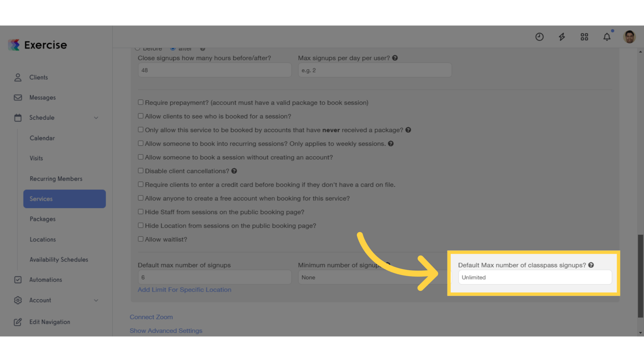Click the Default max number of signups field

point(214,277)
